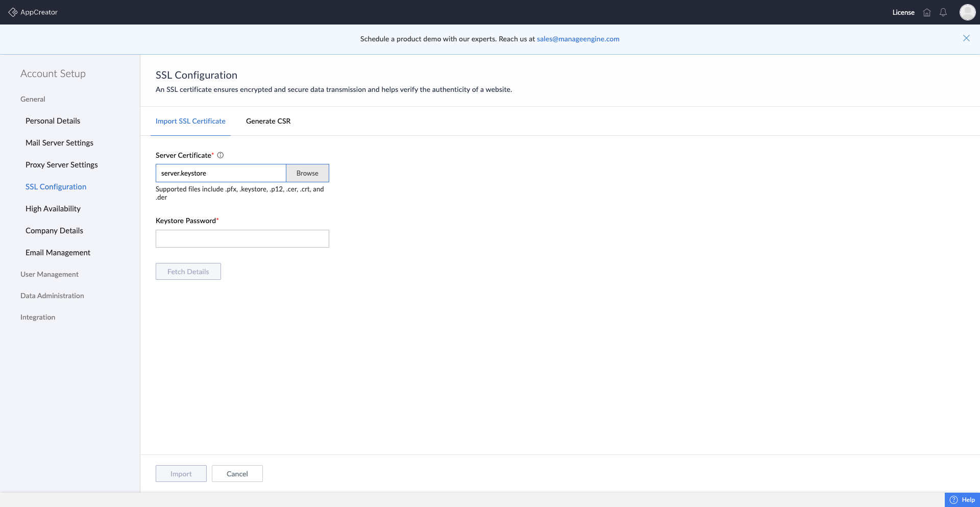
Task: Email sales@manageengine.com via the banner link
Action: coord(578,39)
